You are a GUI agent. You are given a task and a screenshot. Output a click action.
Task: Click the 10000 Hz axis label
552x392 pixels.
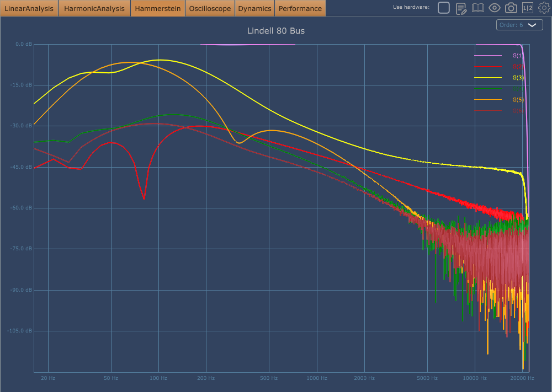(475, 378)
